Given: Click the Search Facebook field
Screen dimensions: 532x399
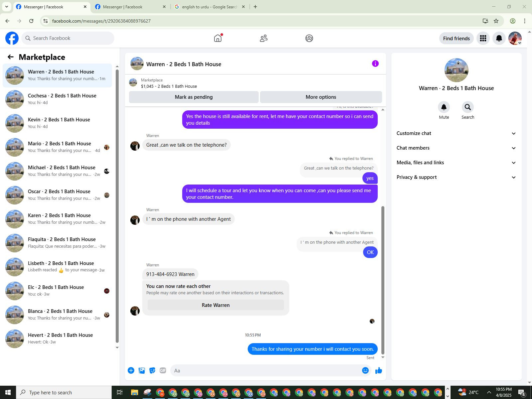Looking at the screenshot, I should click(x=68, y=38).
